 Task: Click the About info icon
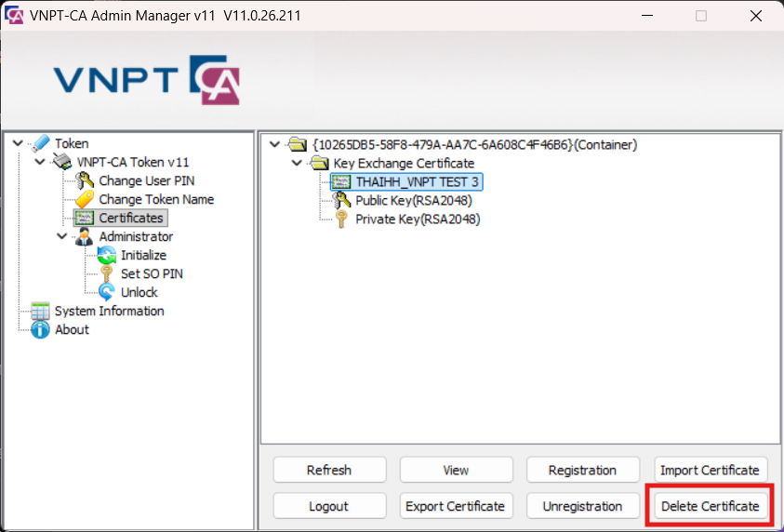pyautogui.click(x=40, y=329)
